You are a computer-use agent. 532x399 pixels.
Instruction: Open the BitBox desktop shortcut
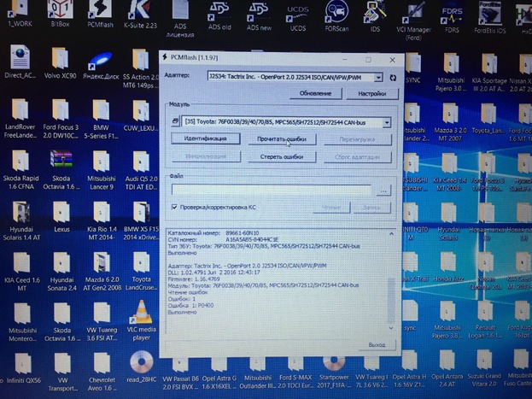[61, 12]
